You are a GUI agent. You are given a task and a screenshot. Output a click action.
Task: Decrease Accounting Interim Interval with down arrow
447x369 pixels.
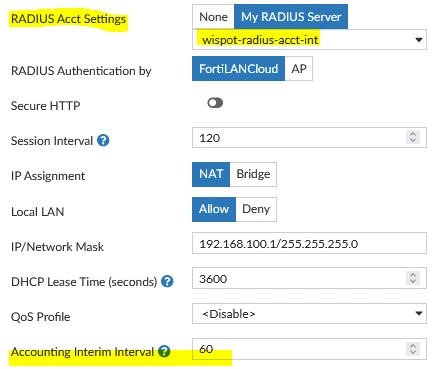pyautogui.click(x=413, y=352)
